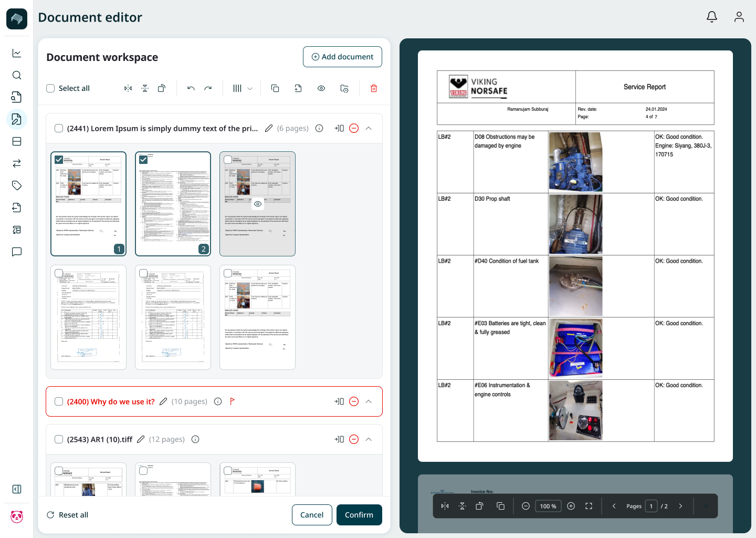Click the Add document button
The image size is (756, 538).
click(342, 57)
